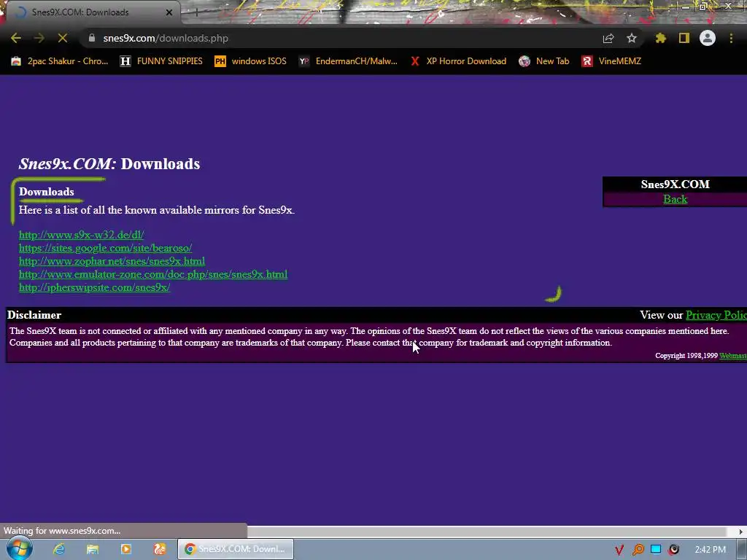Click the Disclaimer heading
Viewport: 747px width, 560px height.
point(34,315)
